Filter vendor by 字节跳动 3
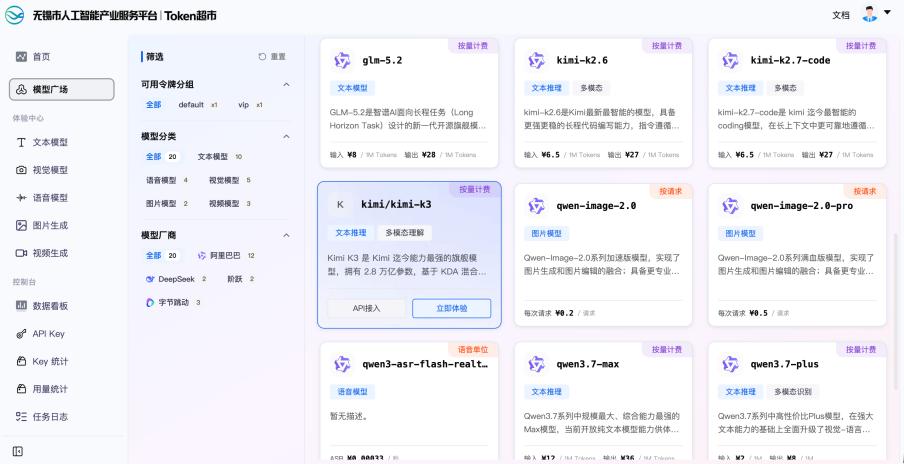 click(x=173, y=302)
